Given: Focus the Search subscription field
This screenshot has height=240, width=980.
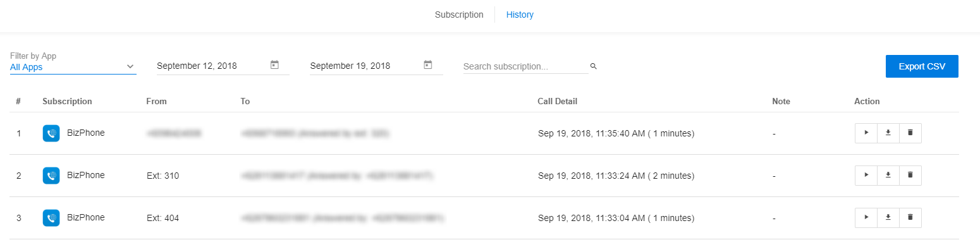Looking at the screenshot, I should coord(525,66).
